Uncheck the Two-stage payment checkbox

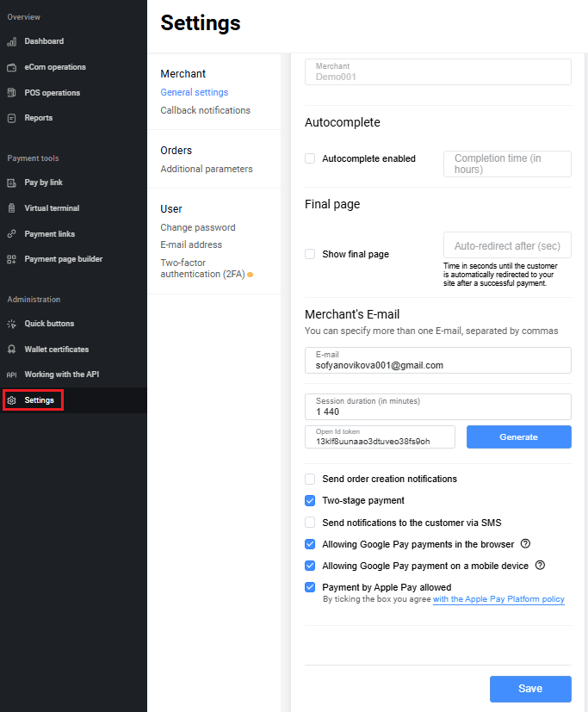pyautogui.click(x=310, y=500)
